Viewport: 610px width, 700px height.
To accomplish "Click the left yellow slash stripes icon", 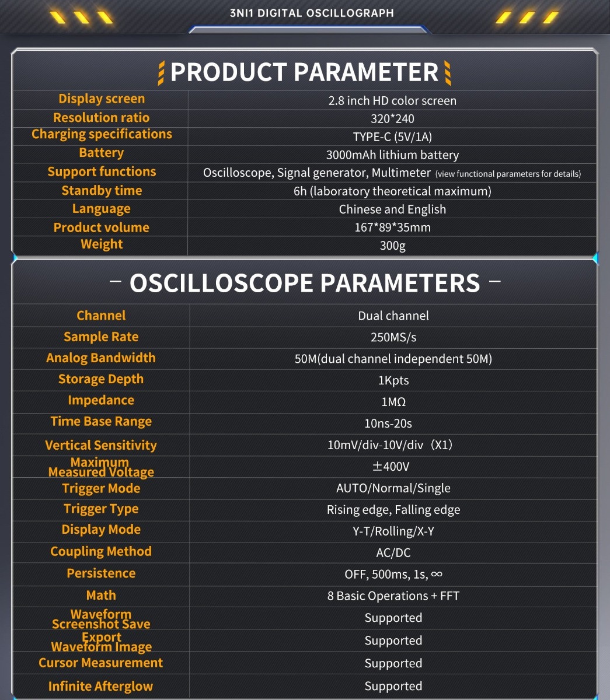I will 82,16.
